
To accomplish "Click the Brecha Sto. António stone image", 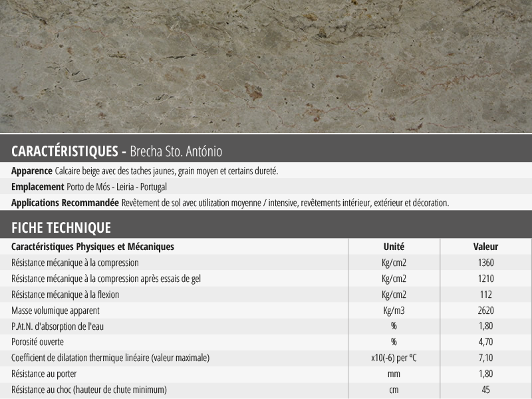I will [x=266, y=66].
